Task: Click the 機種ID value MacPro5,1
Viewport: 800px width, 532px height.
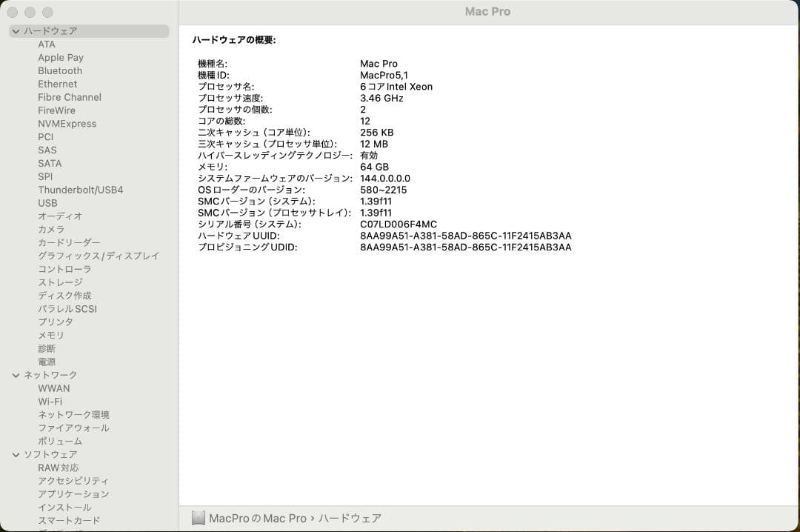Action: coord(384,75)
